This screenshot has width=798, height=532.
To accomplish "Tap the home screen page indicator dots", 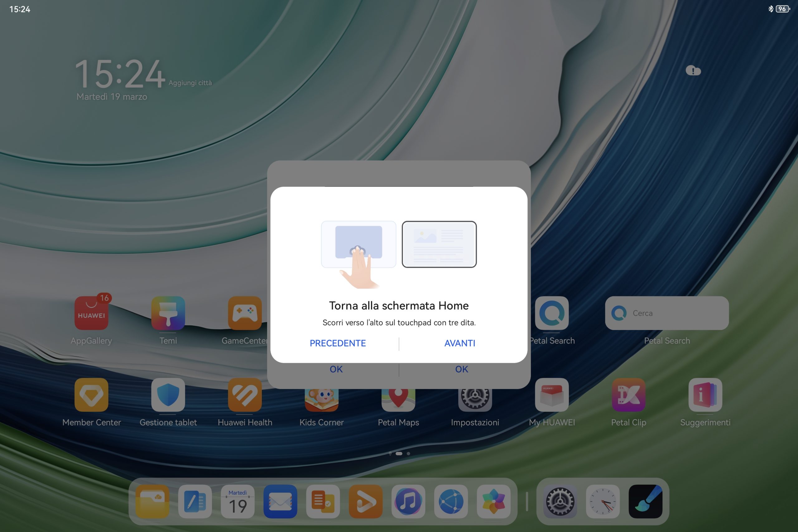I will tap(399, 453).
